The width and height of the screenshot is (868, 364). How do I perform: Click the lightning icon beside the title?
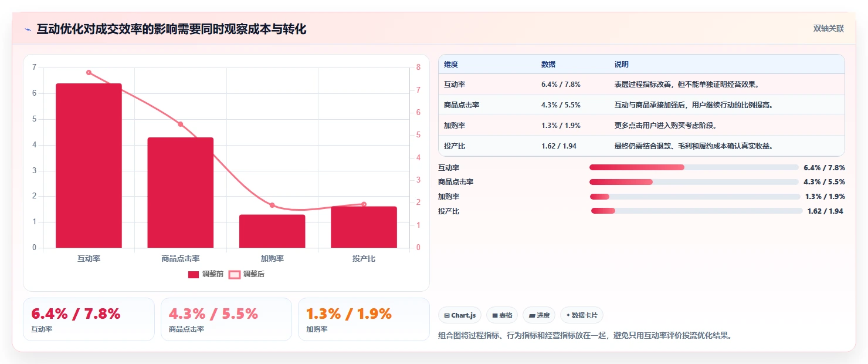28,29
